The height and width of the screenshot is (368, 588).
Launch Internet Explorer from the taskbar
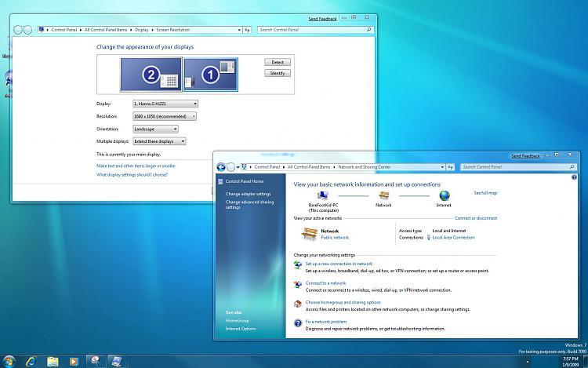pyautogui.click(x=31, y=361)
